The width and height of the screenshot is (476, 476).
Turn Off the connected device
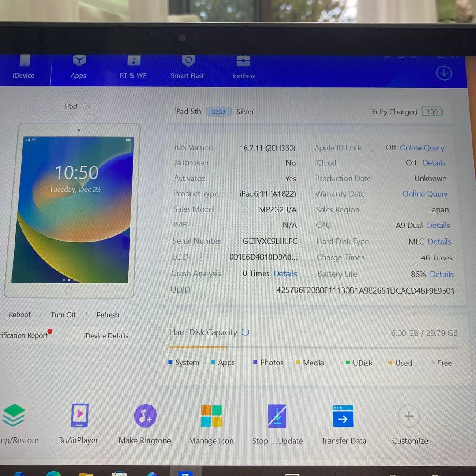63,315
